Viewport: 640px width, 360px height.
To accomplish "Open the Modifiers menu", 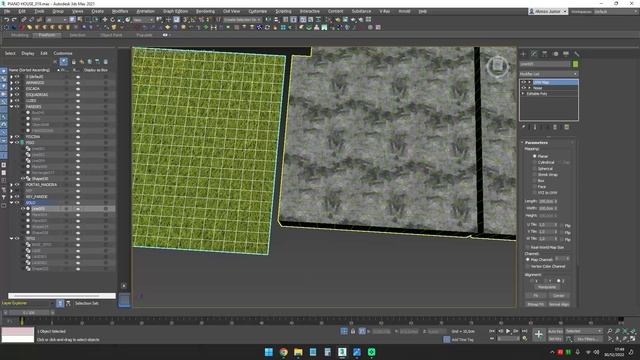I will pos(120,11).
